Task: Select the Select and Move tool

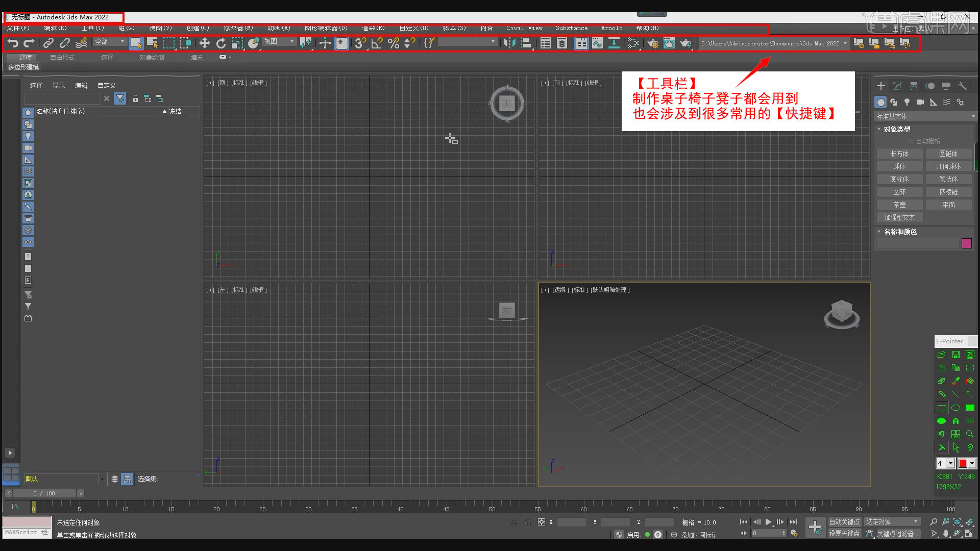Action: (x=204, y=43)
